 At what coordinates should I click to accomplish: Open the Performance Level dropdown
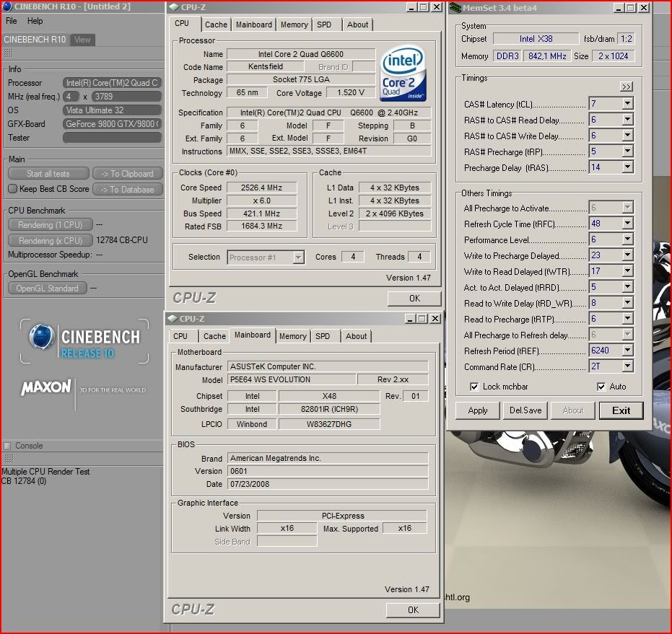[x=627, y=239]
